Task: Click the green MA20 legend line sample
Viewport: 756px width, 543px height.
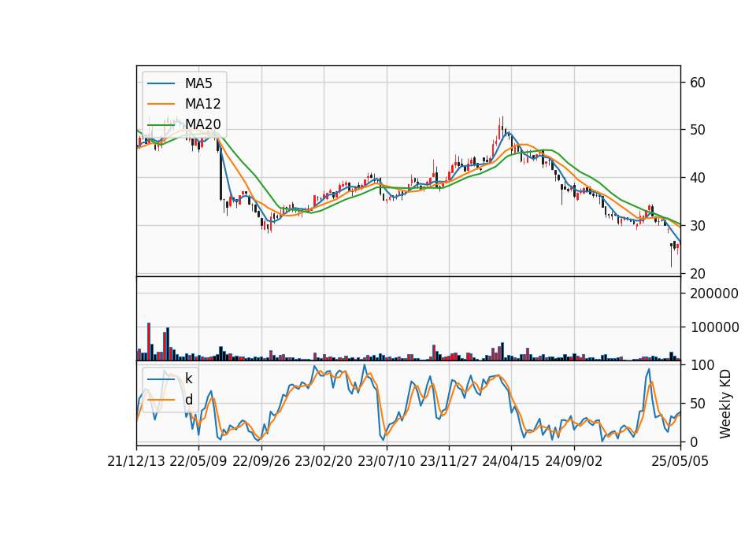Action: (x=161, y=124)
